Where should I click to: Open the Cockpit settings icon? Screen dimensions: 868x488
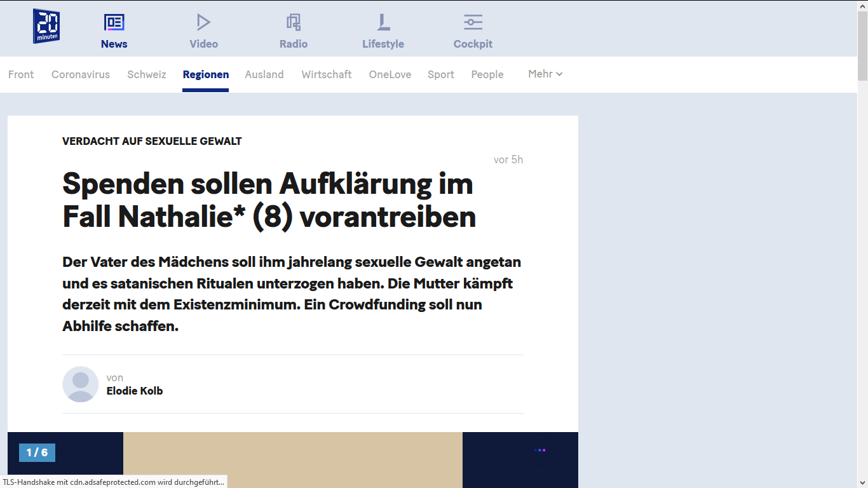click(473, 23)
